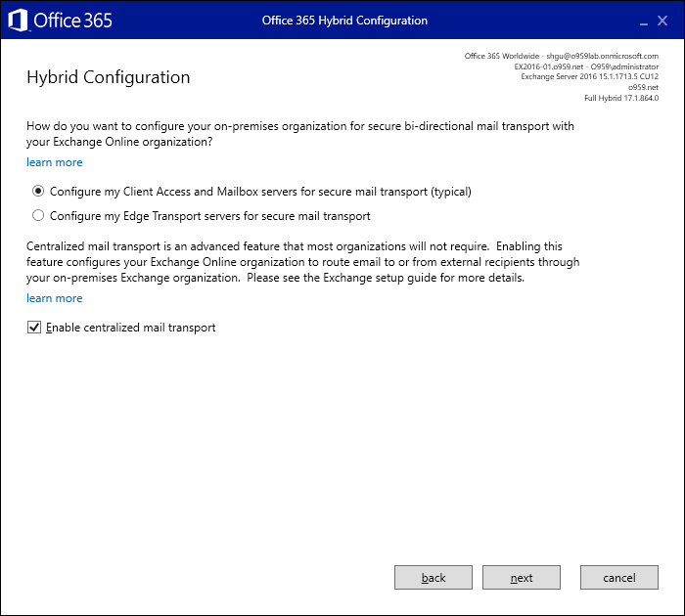The image size is (685, 616).
Task: Proceed with the next button
Action: tap(522, 578)
